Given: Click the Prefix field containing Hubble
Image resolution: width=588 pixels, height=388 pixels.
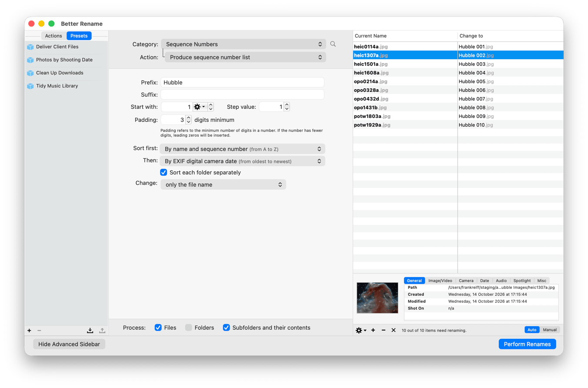Looking at the screenshot, I should click(x=243, y=82).
